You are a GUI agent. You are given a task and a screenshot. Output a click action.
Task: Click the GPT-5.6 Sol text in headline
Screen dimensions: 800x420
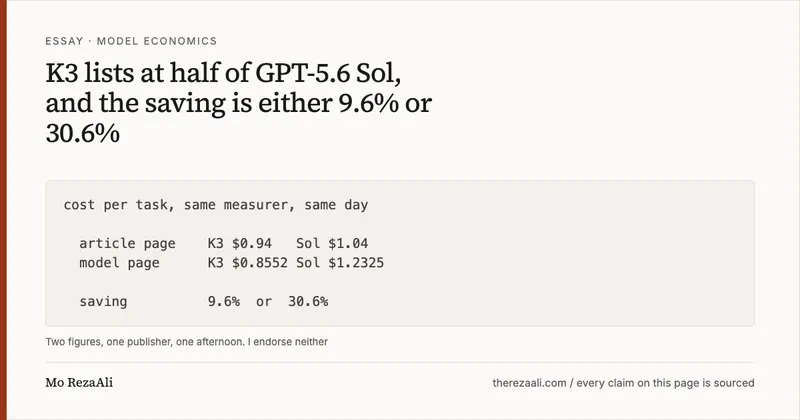click(x=328, y=73)
